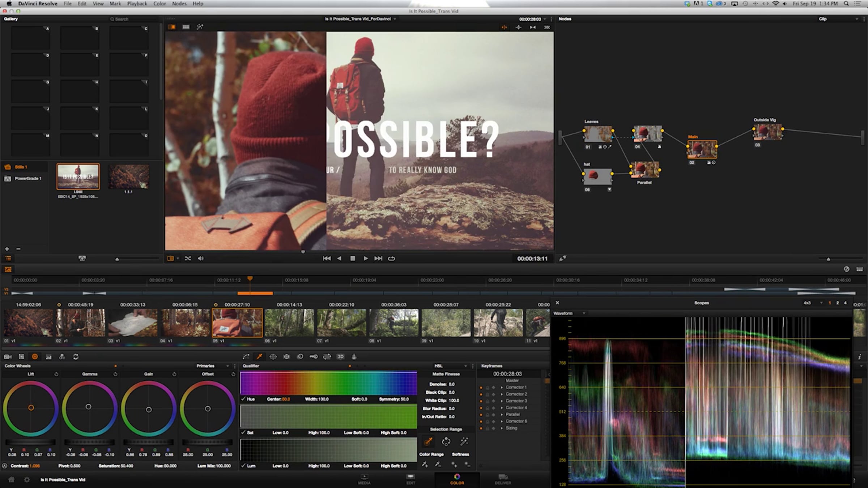
Task: Open the Sizing palette
Action: pyautogui.click(x=327, y=357)
